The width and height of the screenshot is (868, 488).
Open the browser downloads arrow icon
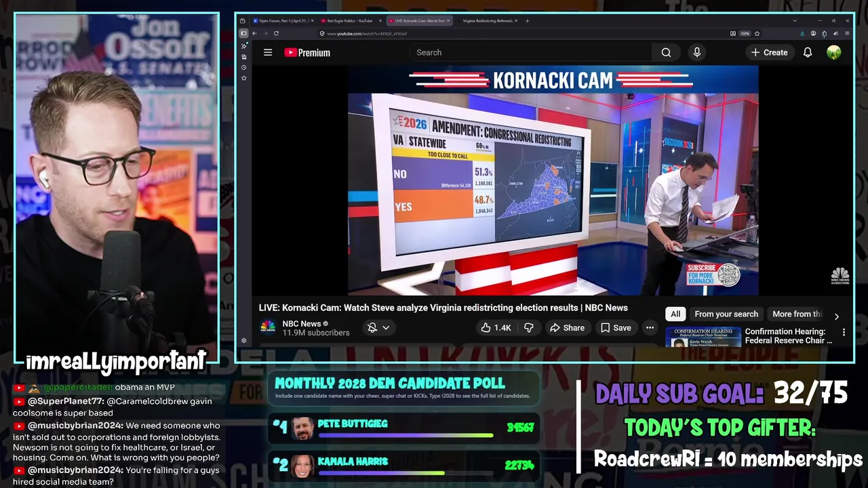coord(802,33)
